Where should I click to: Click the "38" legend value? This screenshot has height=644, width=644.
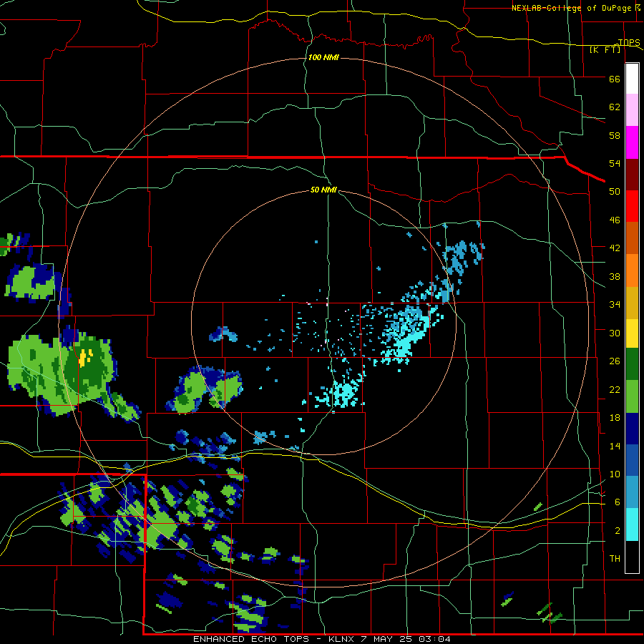[615, 277]
